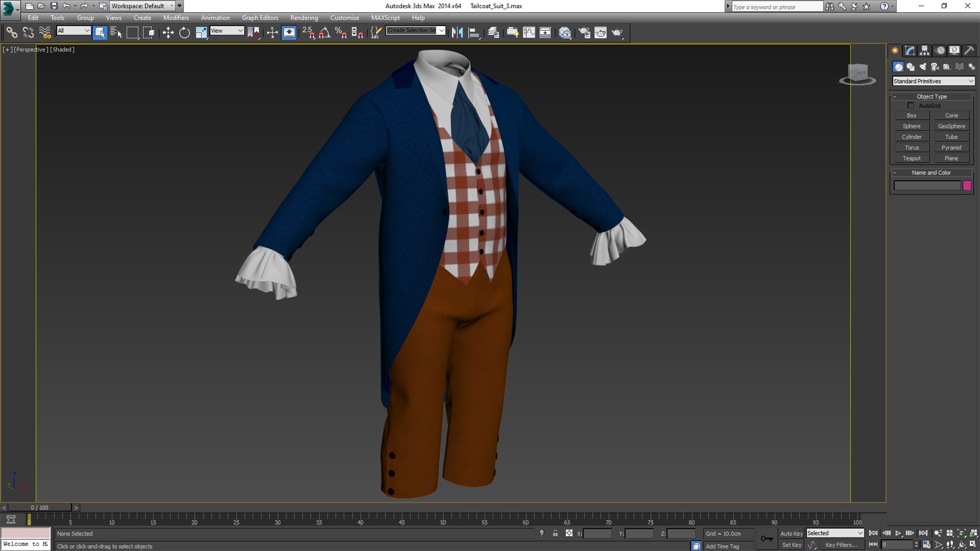Image resolution: width=980 pixels, height=551 pixels.
Task: Click the Mirror tool icon
Action: click(457, 33)
